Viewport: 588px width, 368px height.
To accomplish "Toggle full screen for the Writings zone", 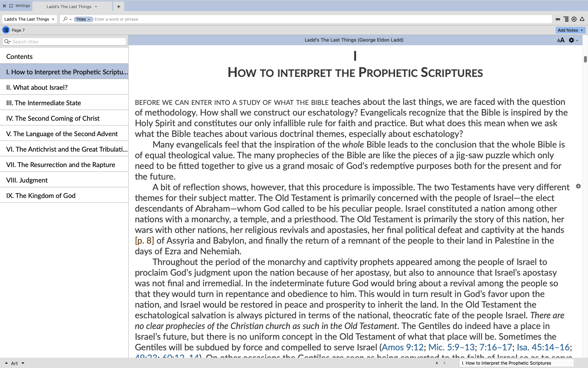I will tap(11, 6).
